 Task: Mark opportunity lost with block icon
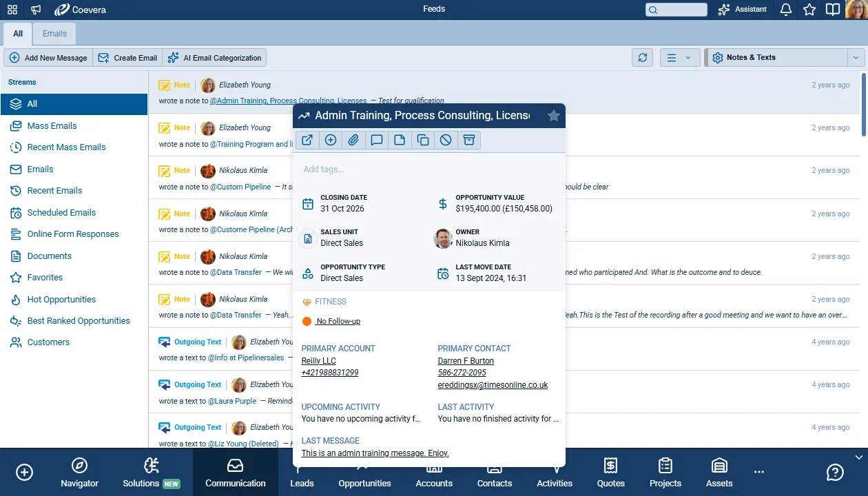pos(446,140)
